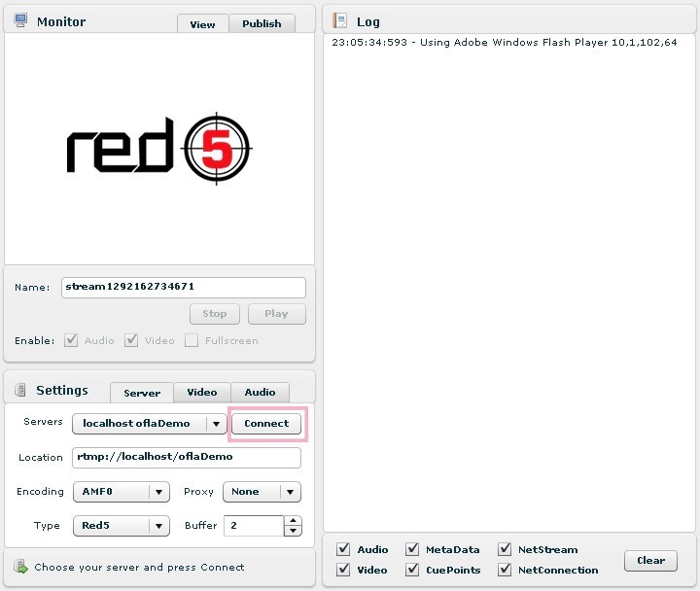Decrease Buffer with down arrow
The width and height of the screenshot is (700, 591).
pyautogui.click(x=293, y=531)
